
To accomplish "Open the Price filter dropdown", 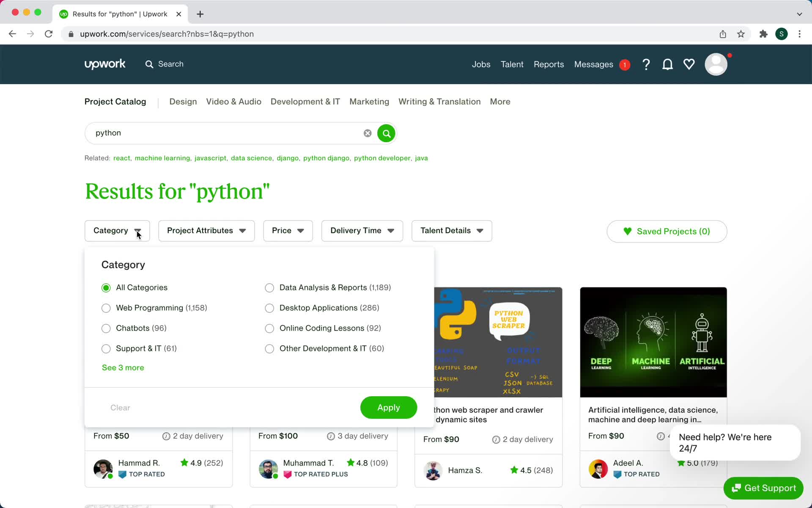I will 288,231.
